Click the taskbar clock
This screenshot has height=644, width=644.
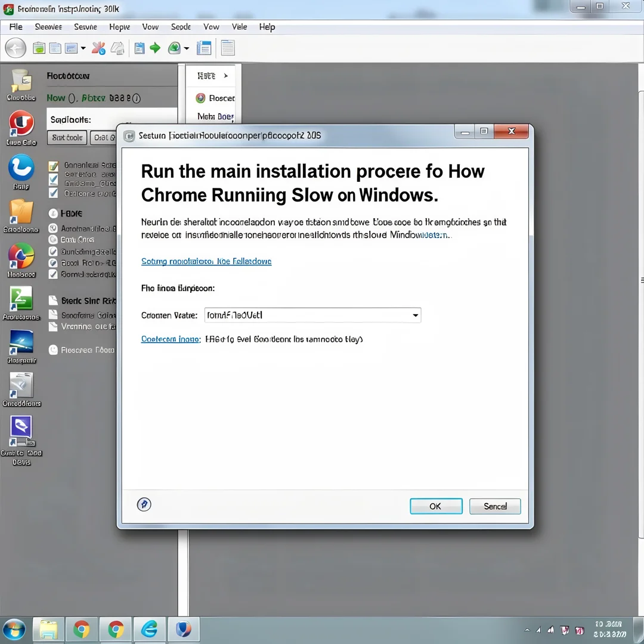(610, 629)
